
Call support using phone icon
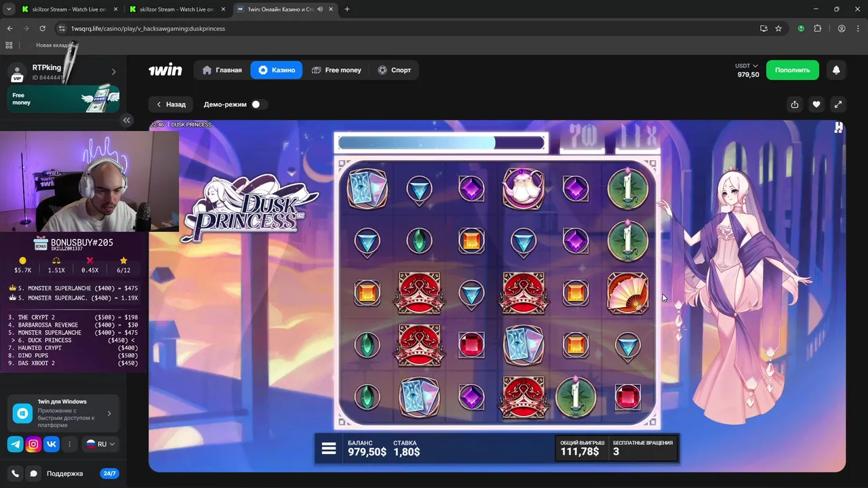click(15, 474)
